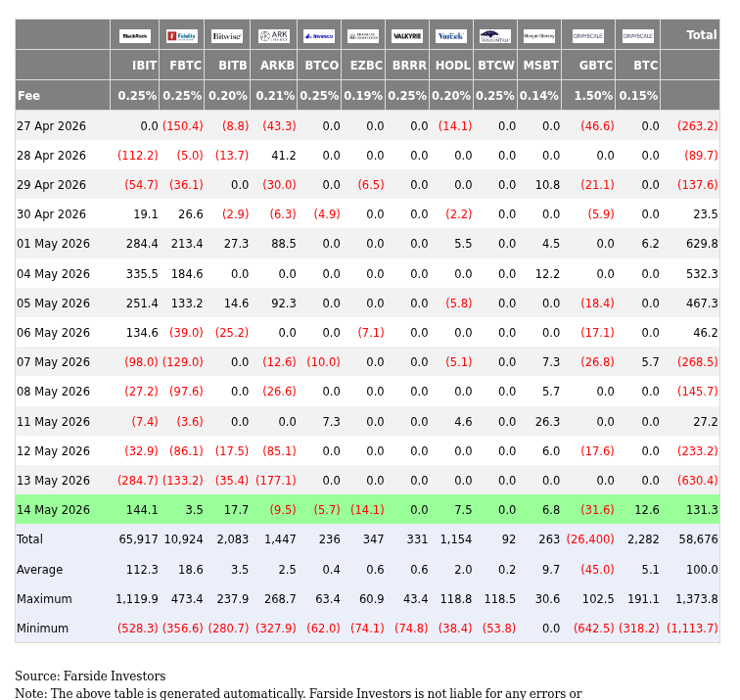The image size is (740, 700).
Task: Click the Grayscale logo above the BTC column
Action: [638, 36]
